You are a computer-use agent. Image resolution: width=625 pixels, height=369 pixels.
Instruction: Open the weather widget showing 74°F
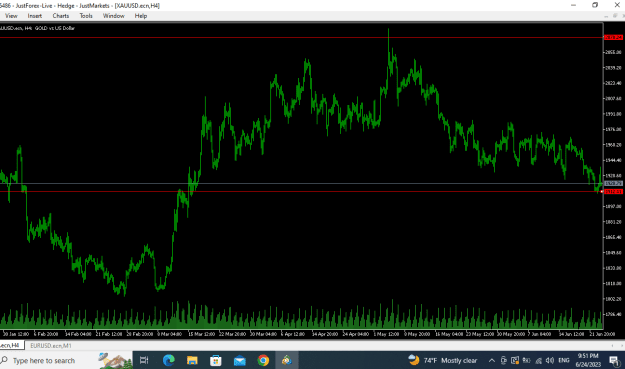(x=442, y=360)
